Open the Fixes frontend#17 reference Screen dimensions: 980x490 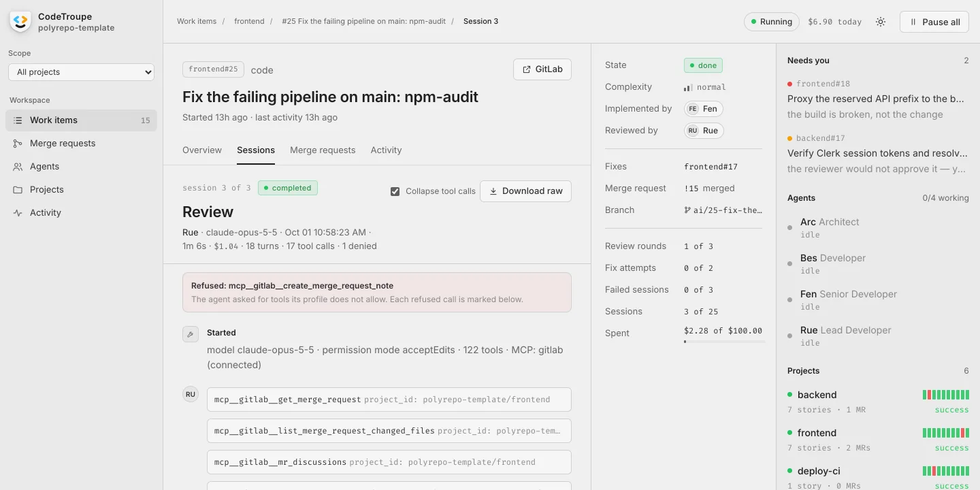point(710,167)
